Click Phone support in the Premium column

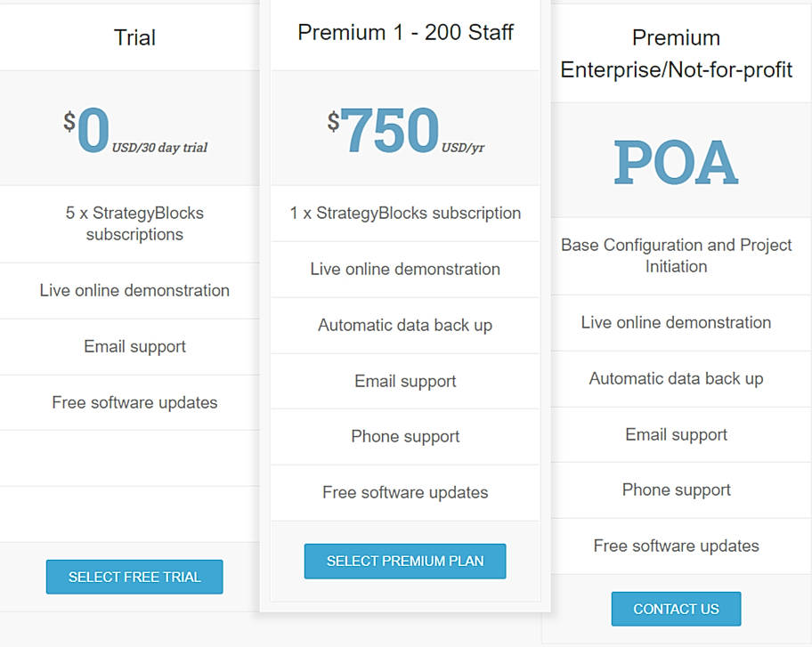[404, 436]
